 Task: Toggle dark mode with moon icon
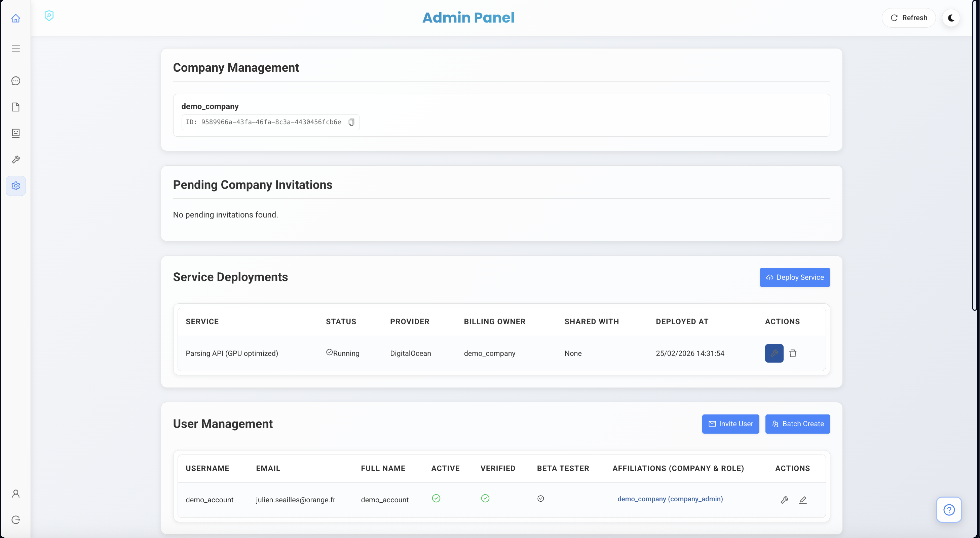(x=951, y=18)
